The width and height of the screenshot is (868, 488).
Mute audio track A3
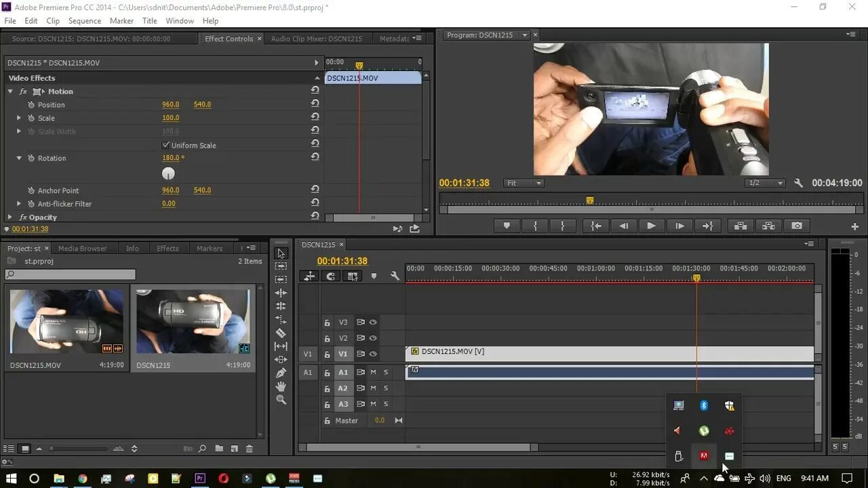coord(373,404)
